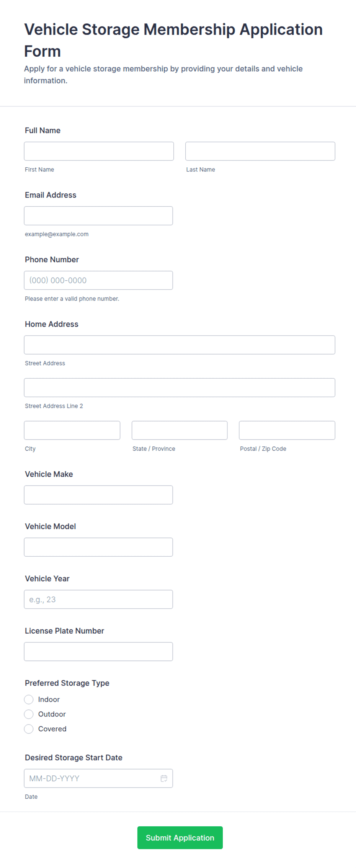Click the Vehicle Make field
Screen dimensions: 356x868
(98, 495)
